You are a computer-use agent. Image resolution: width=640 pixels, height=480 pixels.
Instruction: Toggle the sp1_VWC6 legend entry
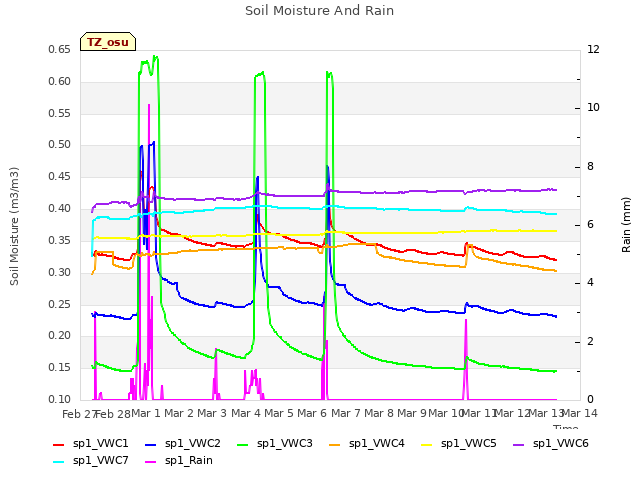(551, 444)
